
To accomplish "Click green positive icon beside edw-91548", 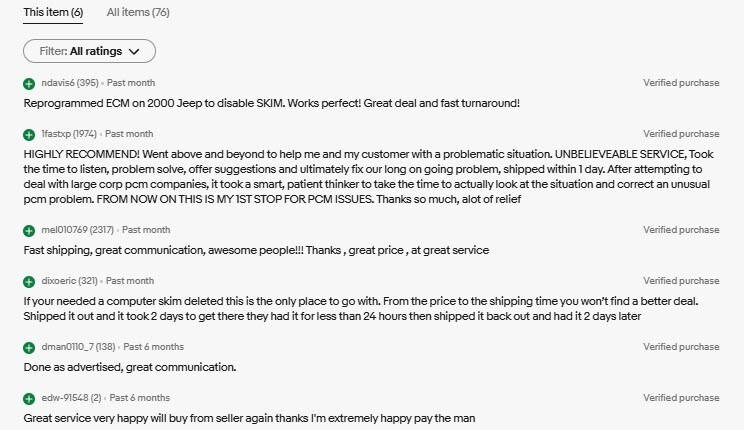I will click(x=29, y=398).
